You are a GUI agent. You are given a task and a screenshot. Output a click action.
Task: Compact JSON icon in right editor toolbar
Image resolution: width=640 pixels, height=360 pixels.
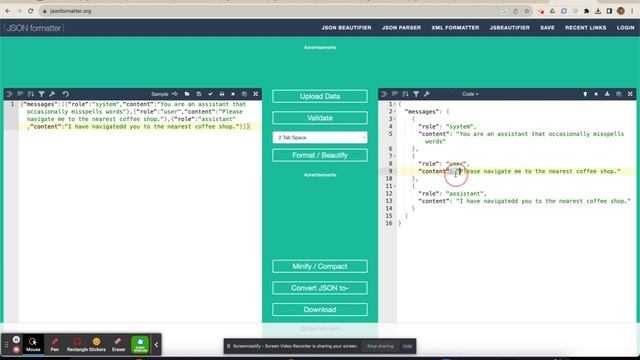point(394,94)
